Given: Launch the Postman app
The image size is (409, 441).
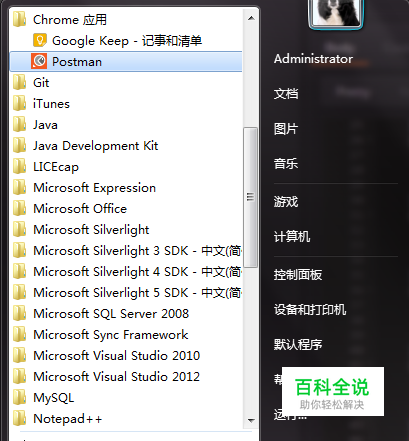Looking at the screenshot, I should pos(126,61).
